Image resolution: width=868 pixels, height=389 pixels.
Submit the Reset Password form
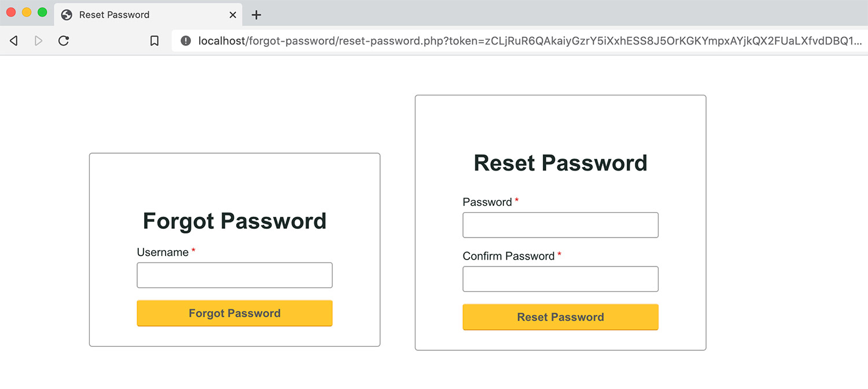pos(560,317)
